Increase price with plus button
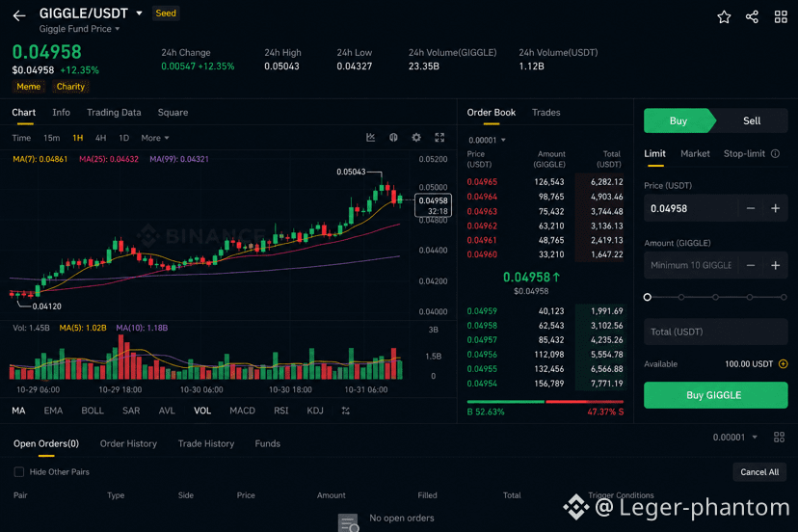The height and width of the screenshot is (532, 798). tap(775, 208)
